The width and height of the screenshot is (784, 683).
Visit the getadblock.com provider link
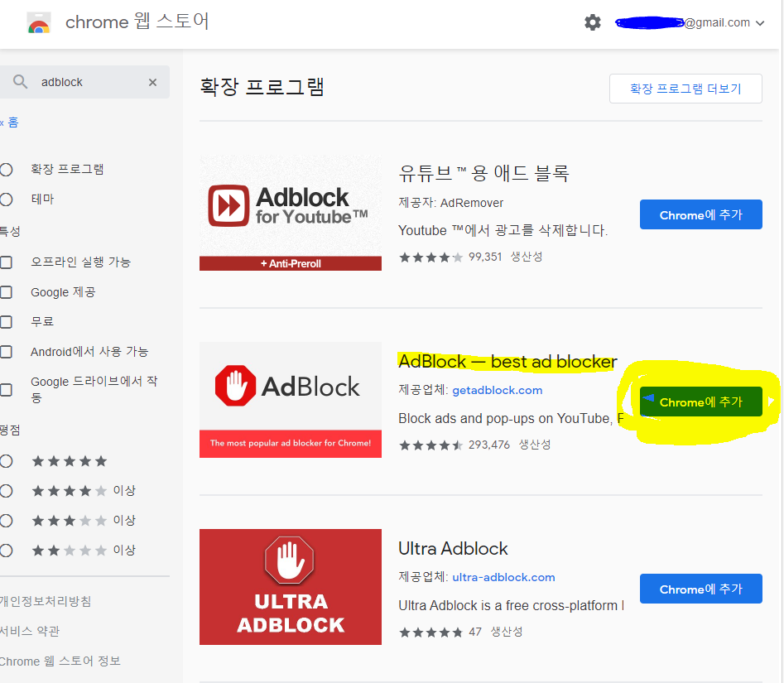[497, 390]
